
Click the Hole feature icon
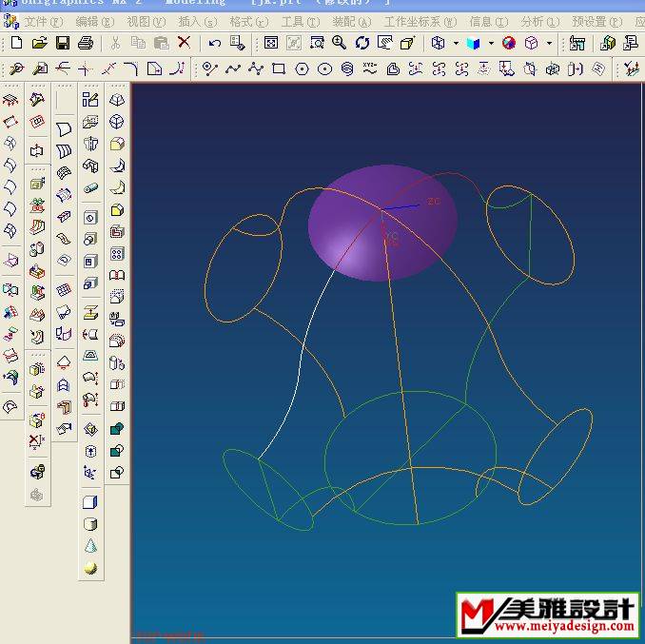(x=90, y=218)
